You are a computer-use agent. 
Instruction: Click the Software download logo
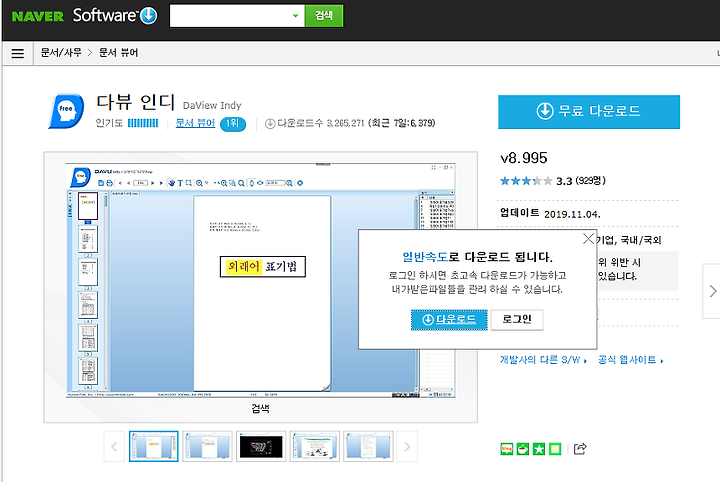(115, 16)
